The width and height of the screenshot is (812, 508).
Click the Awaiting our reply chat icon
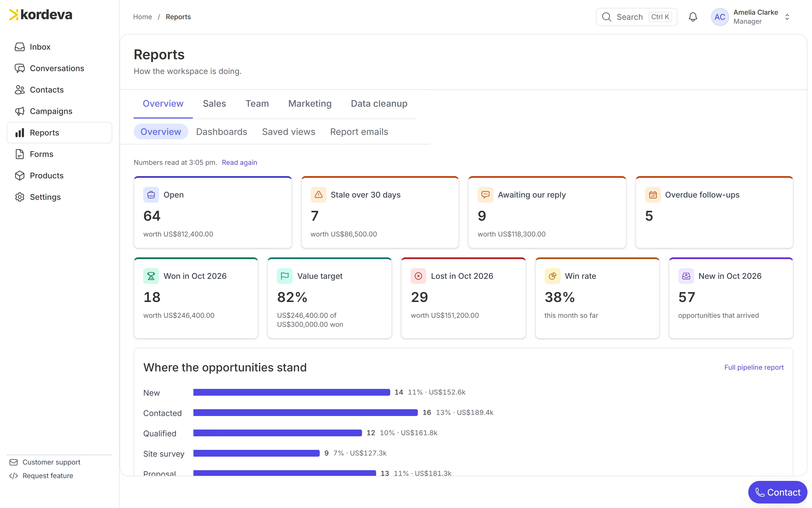click(486, 195)
